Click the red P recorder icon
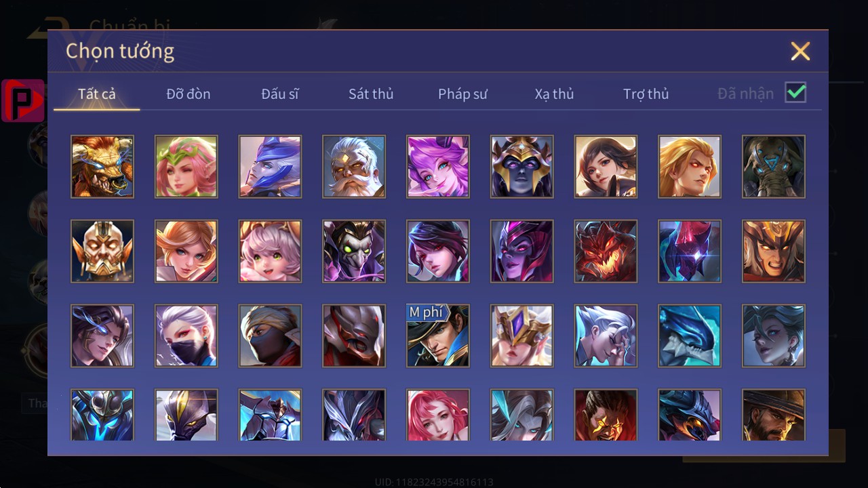Viewport: 868px width, 488px height. coord(22,100)
